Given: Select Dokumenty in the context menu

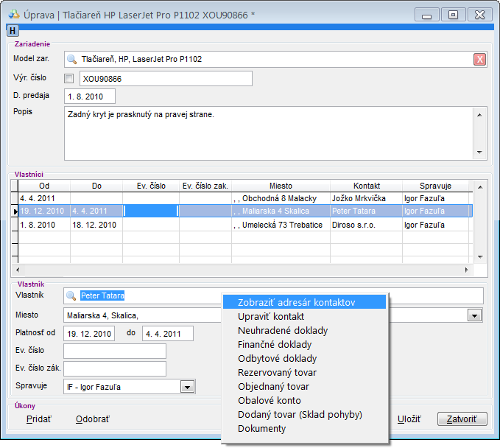Looking at the screenshot, I should pyautogui.click(x=262, y=428).
